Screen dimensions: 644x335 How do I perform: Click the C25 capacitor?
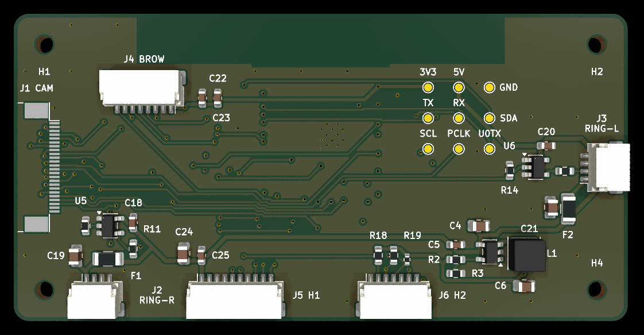point(201,255)
